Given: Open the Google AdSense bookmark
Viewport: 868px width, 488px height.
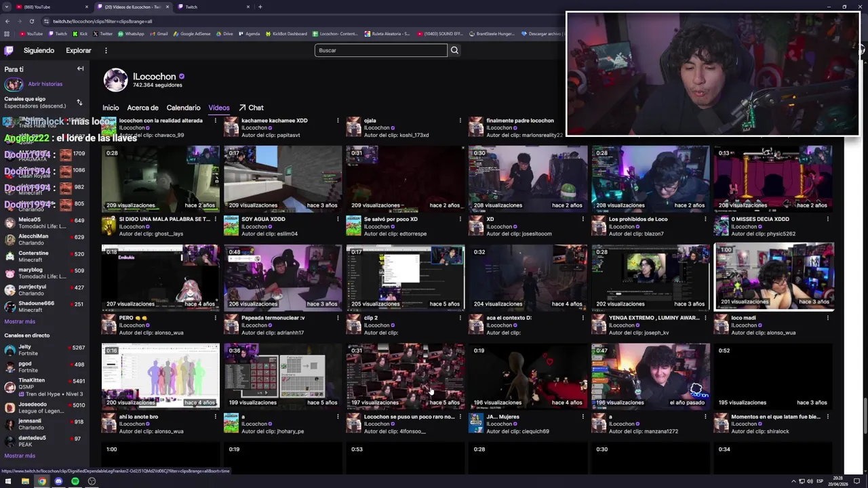Looking at the screenshot, I should [192, 34].
